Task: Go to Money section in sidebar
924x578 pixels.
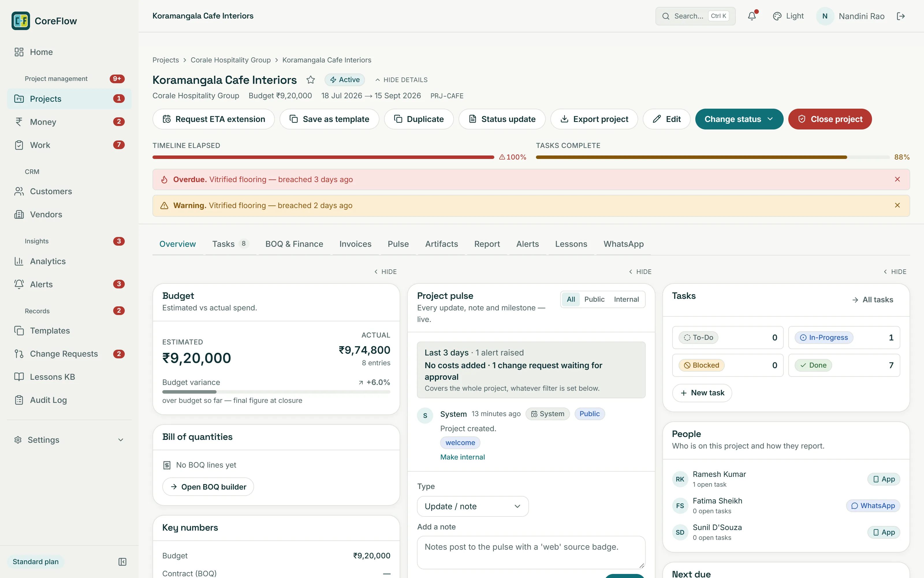Action: click(x=69, y=122)
